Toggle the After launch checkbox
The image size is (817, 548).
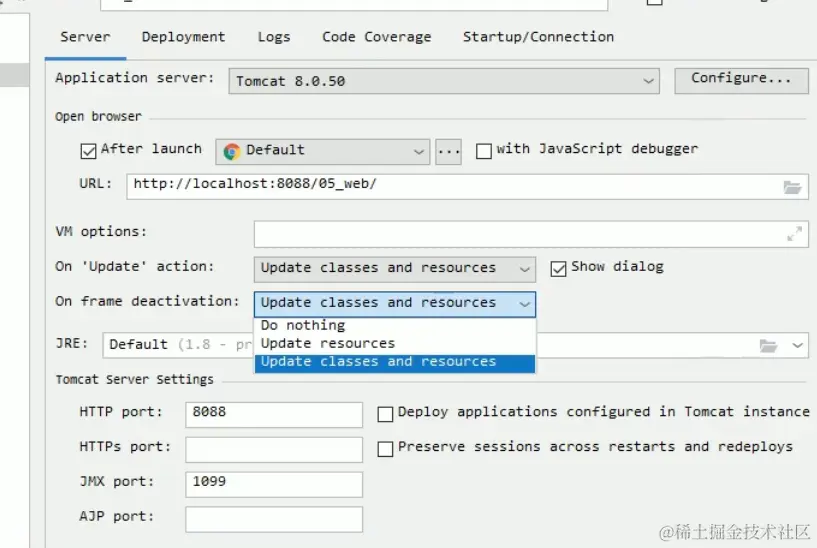tap(88, 151)
